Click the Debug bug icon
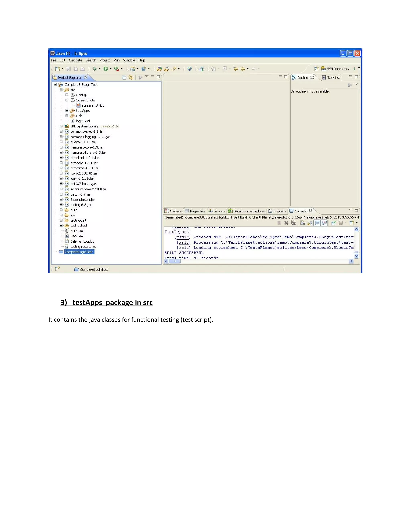 click(x=95, y=69)
